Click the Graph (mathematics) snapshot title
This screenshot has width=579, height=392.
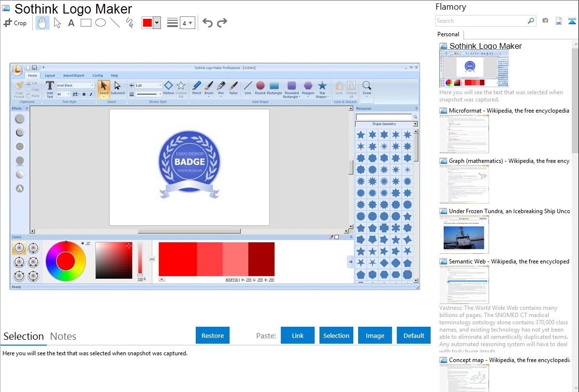pyautogui.click(x=509, y=161)
